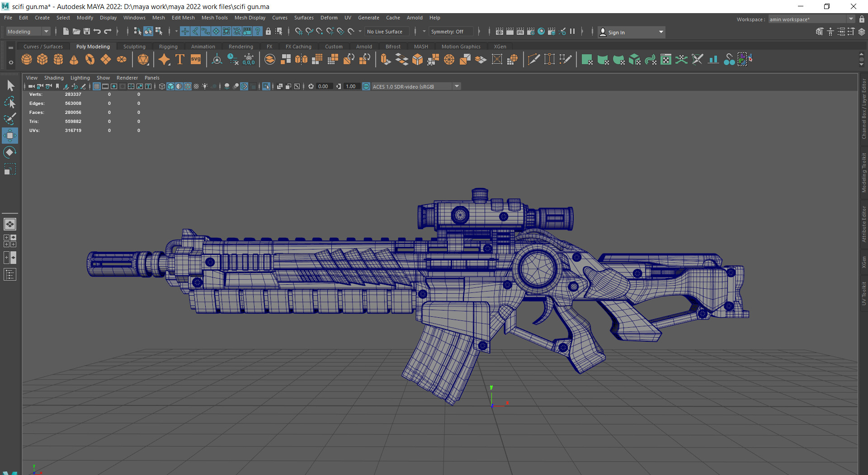Image resolution: width=868 pixels, height=475 pixels.
Task: Create a polygon sphere from the shelf
Action: click(x=26, y=59)
